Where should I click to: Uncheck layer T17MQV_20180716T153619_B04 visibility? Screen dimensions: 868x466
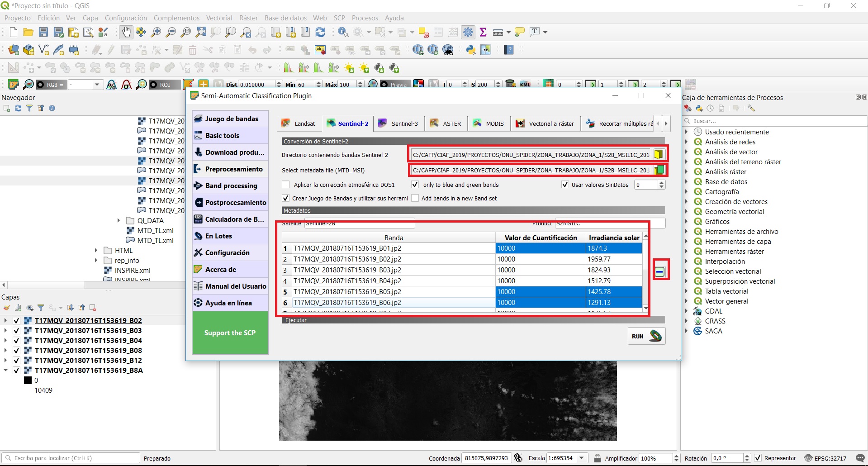pyautogui.click(x=17, y=341)
